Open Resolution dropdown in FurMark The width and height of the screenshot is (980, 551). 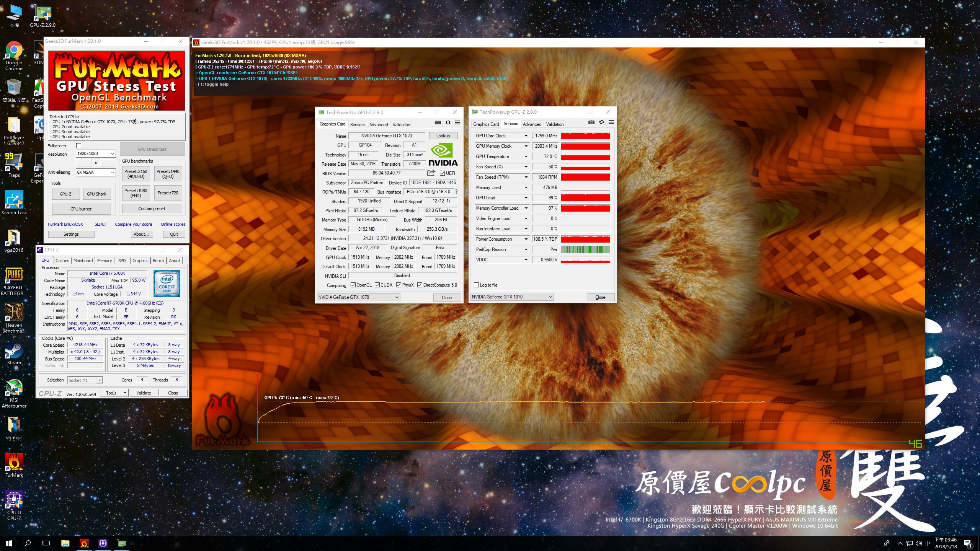point(96,153)
